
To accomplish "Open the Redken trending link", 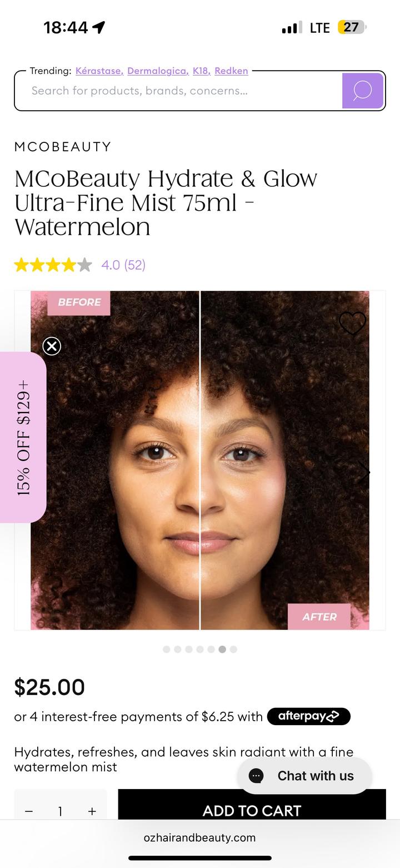I will [x=231, y=71].
